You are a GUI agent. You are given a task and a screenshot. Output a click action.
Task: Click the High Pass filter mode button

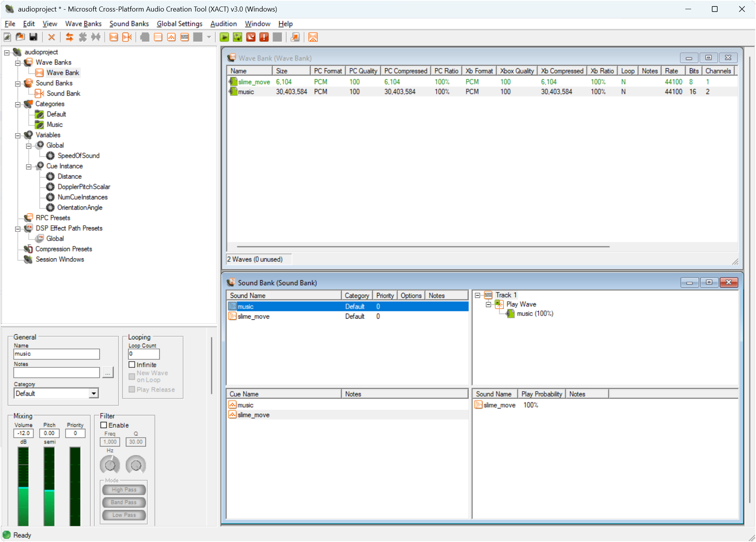pyautogui.click(x=124, y=490)
